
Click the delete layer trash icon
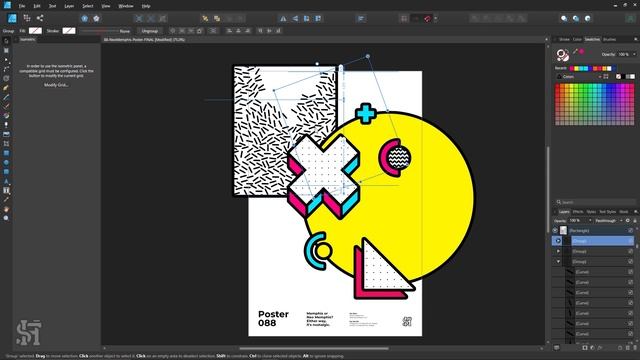[635, 348]
